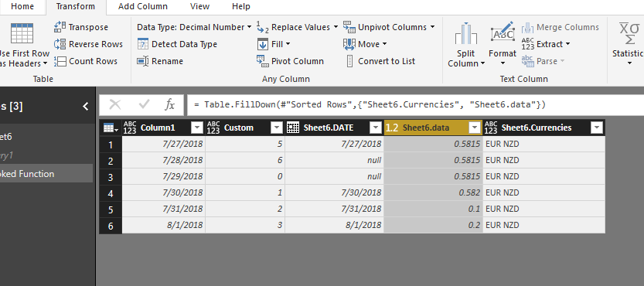Viewport: 644px width, 286px height.
Task: Click the Replace Values icon
Action: coord(262,27)
